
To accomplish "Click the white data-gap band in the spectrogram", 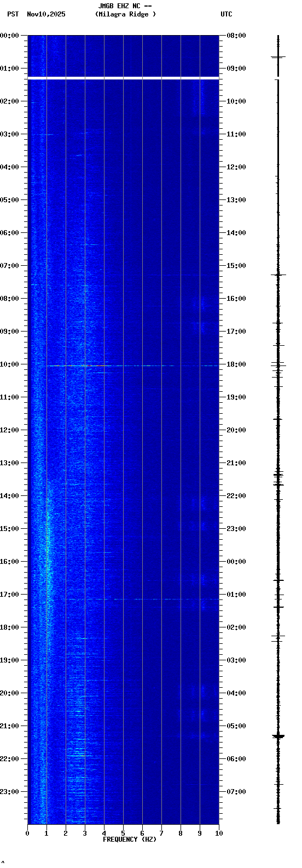I will coord(123,79).
